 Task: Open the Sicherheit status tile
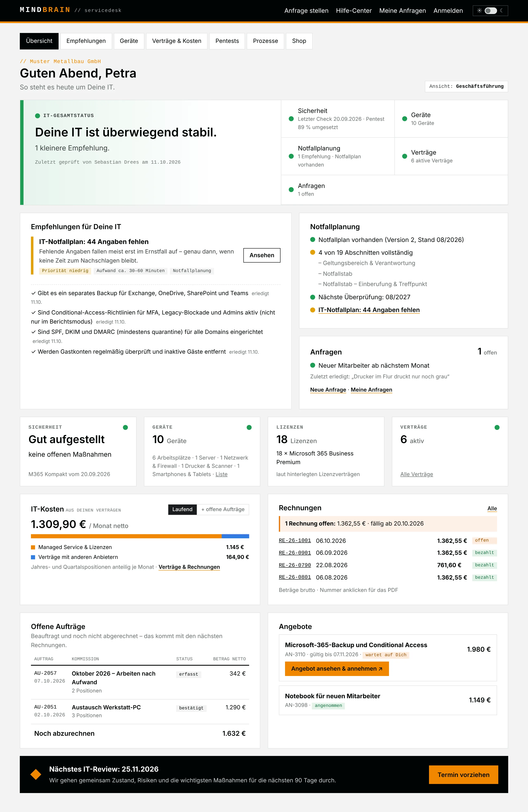(x=337, y=119)
